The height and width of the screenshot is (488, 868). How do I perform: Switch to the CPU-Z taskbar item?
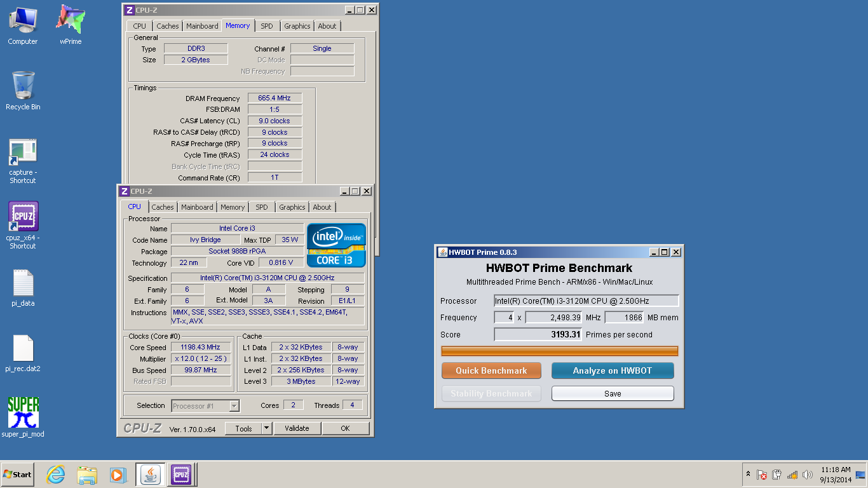point(181,475)
